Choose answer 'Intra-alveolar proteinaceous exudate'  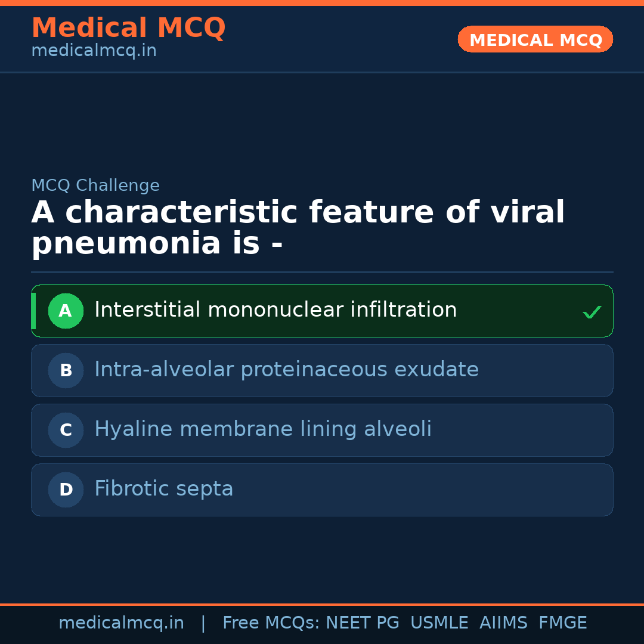(x=286, y=370)
